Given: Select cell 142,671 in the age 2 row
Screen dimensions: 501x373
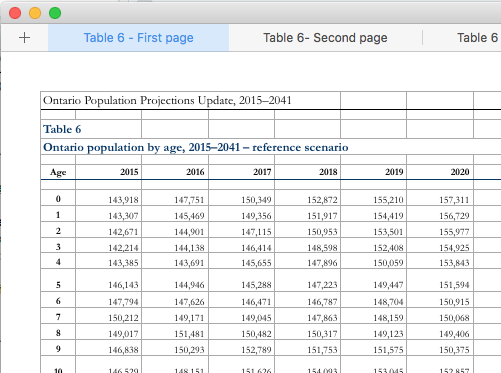Looking at the screenshot, I should [x=108, y=230].
